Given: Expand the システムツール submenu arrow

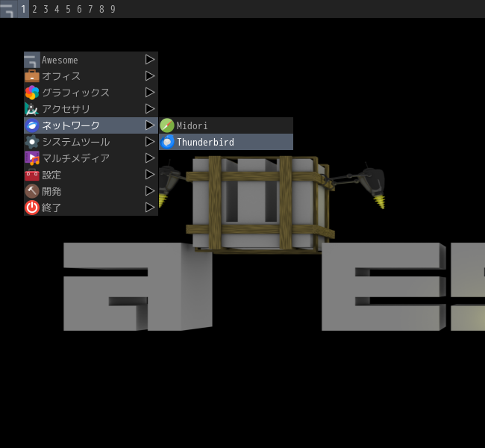Looking at the screenshot, I should (x=150, y=141).
